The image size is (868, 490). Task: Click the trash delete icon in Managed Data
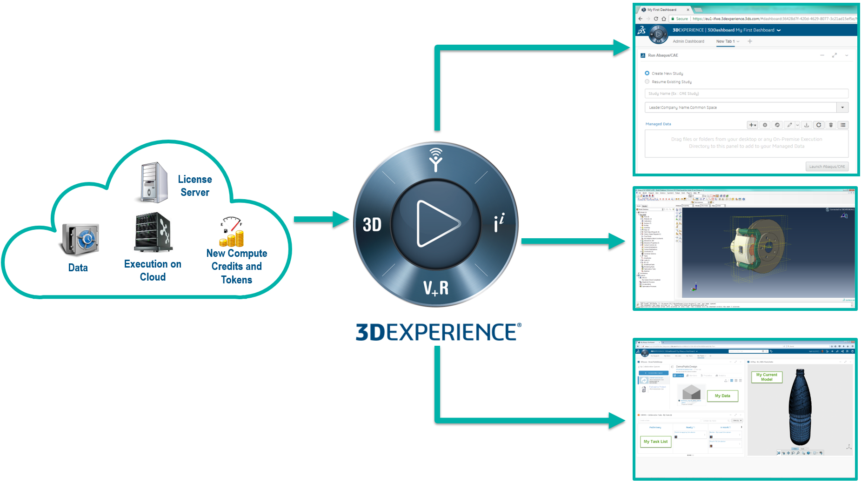click(x=831, y=125)
